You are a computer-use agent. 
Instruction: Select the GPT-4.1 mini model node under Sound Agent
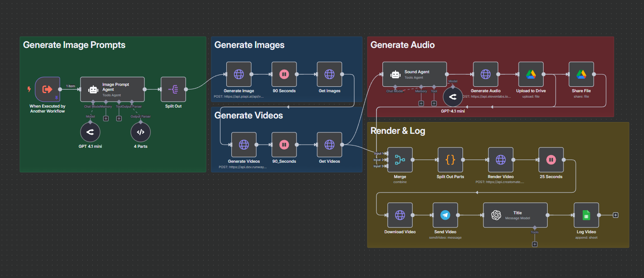[x=453, y=96]
